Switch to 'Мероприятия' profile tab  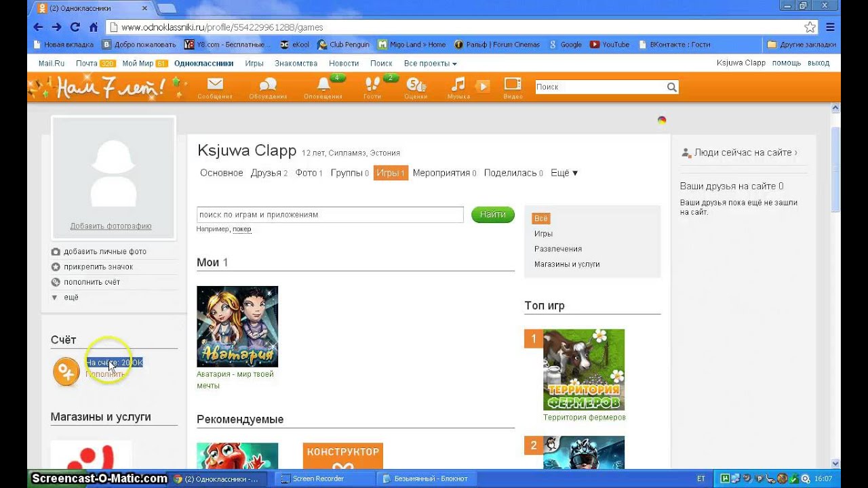(x=444, y=173)
